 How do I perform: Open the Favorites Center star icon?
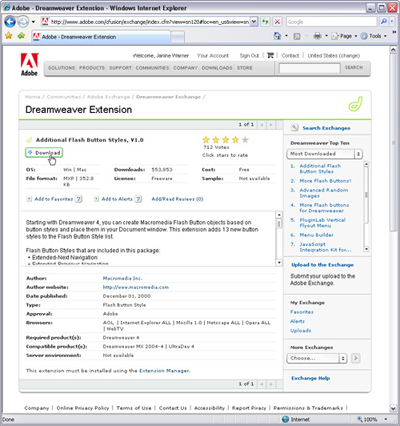click(9, 36)
